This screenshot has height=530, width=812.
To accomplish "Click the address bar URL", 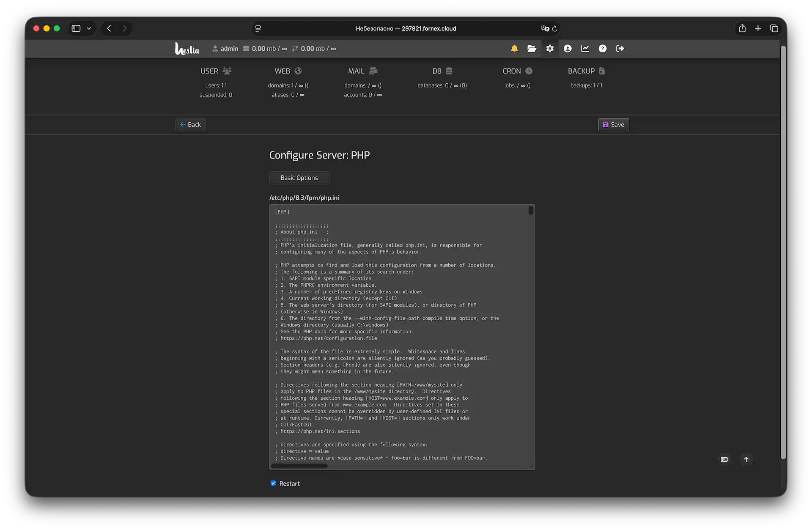I will (406, 28).
